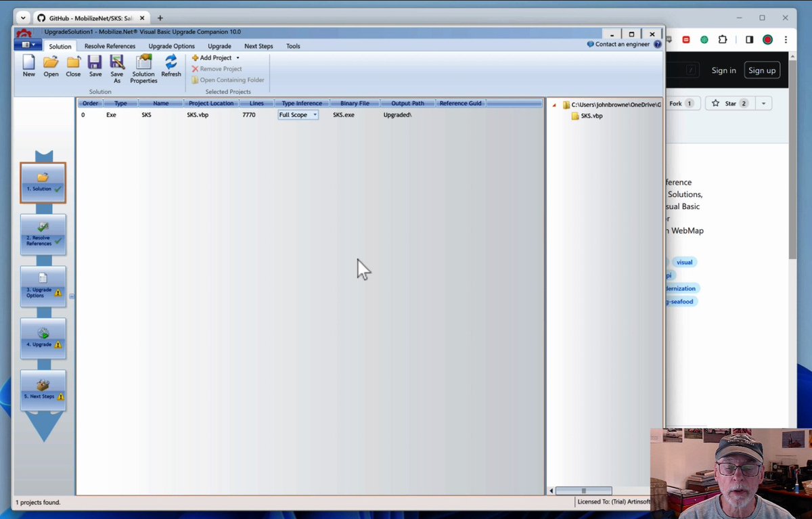Open a solution with the Open icon

pyautogui.click(x=51, y=66)
